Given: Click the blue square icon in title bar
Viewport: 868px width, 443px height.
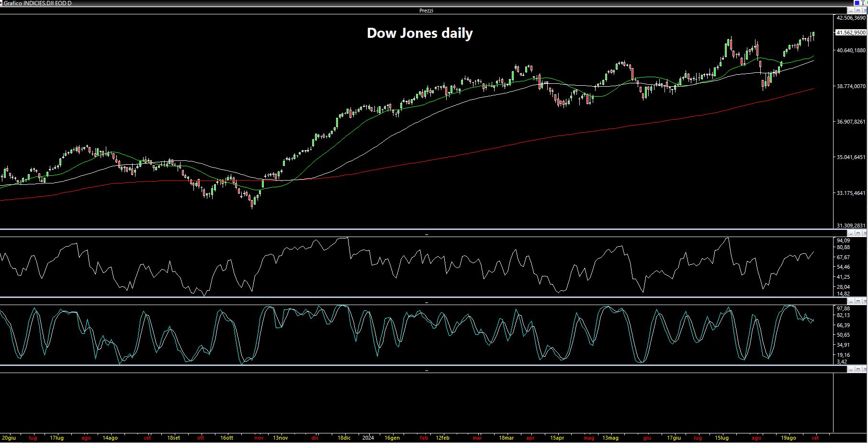Looking at the screenshot, I should coord(857,3).
